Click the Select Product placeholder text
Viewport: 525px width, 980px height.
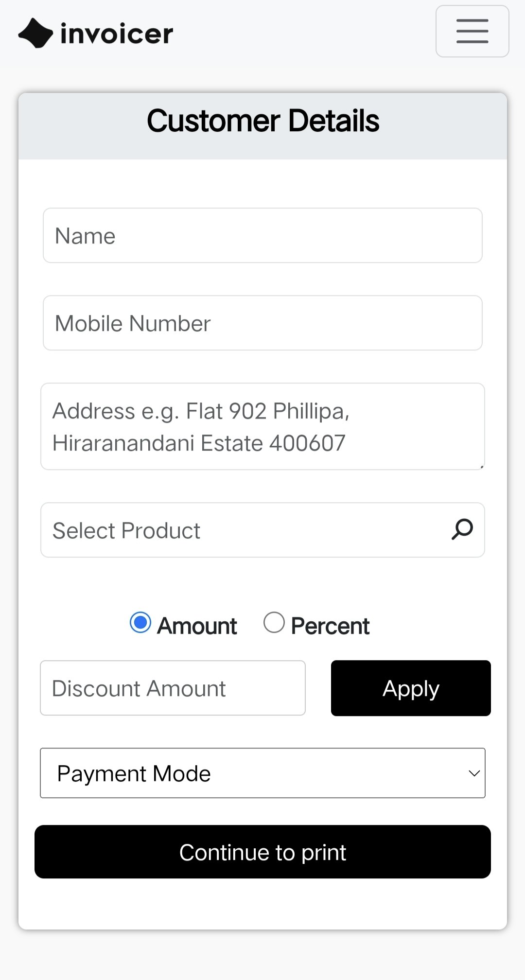point(126,530)
